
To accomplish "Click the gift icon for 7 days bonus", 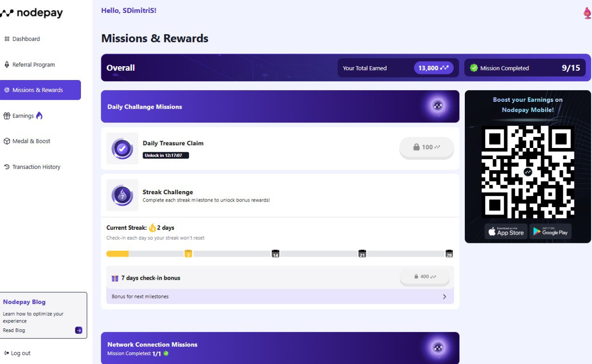I will pyautogui.click(x=115, y=278).
